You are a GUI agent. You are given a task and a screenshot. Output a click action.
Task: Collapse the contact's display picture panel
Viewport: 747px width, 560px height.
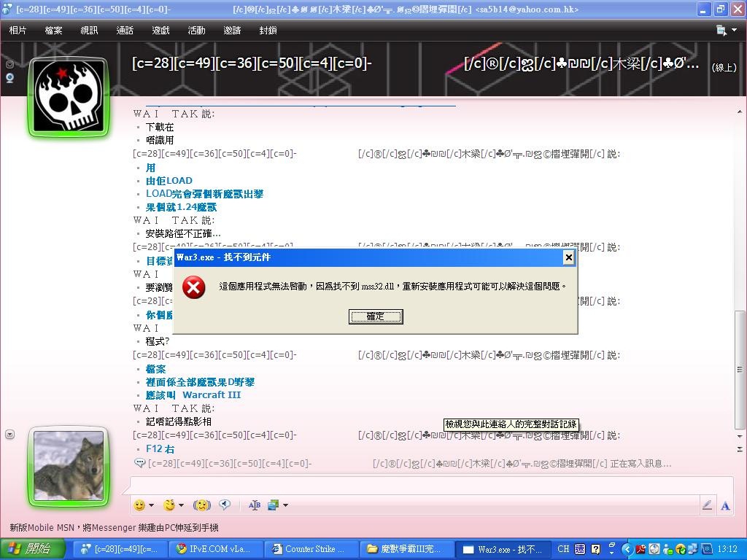tap(9, 64)
